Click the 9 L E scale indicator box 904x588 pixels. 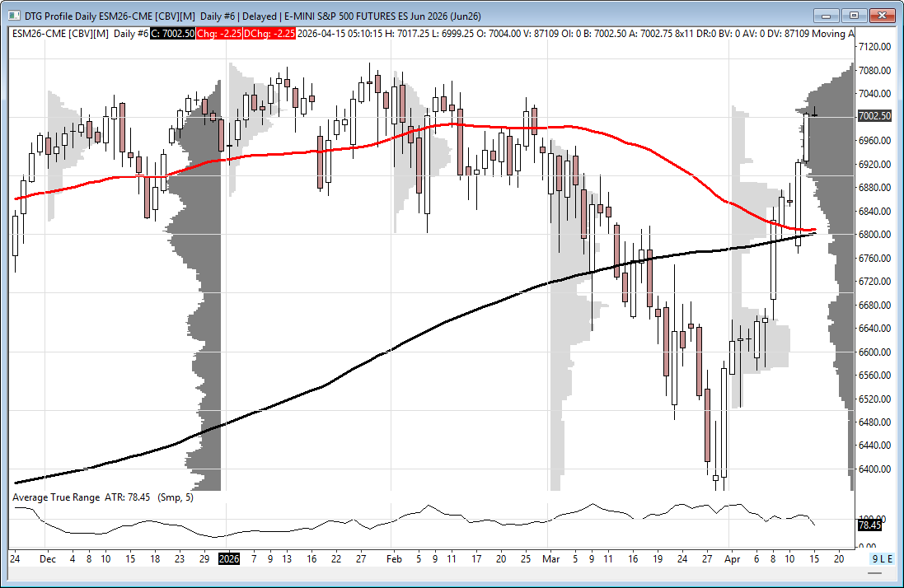[883, 558]
